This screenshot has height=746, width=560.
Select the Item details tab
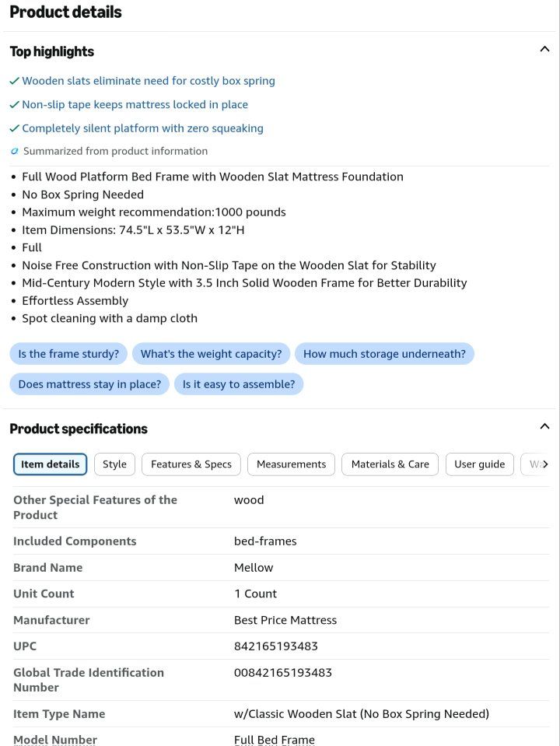(x=50, y=464)
